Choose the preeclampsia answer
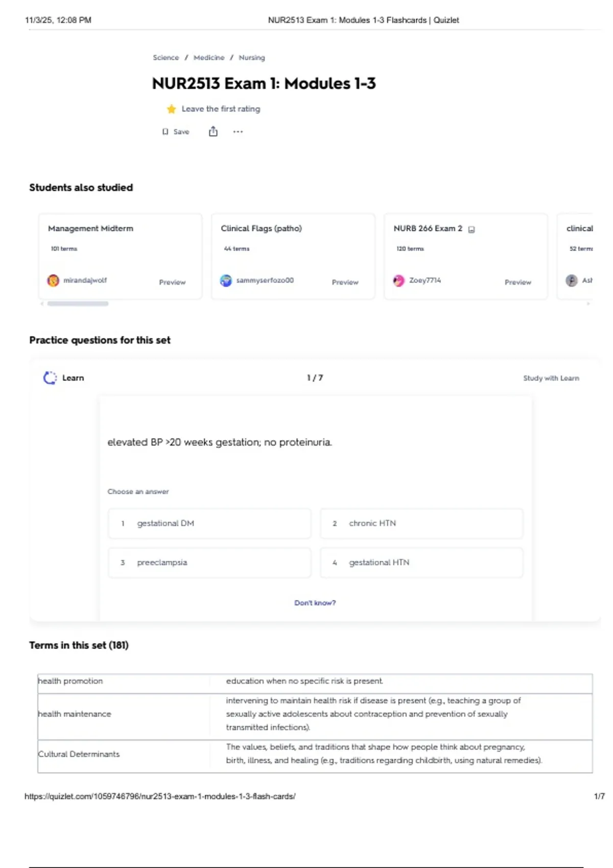Screen dimensions: 613x868 pyautogui.click(x=209, y=563)
